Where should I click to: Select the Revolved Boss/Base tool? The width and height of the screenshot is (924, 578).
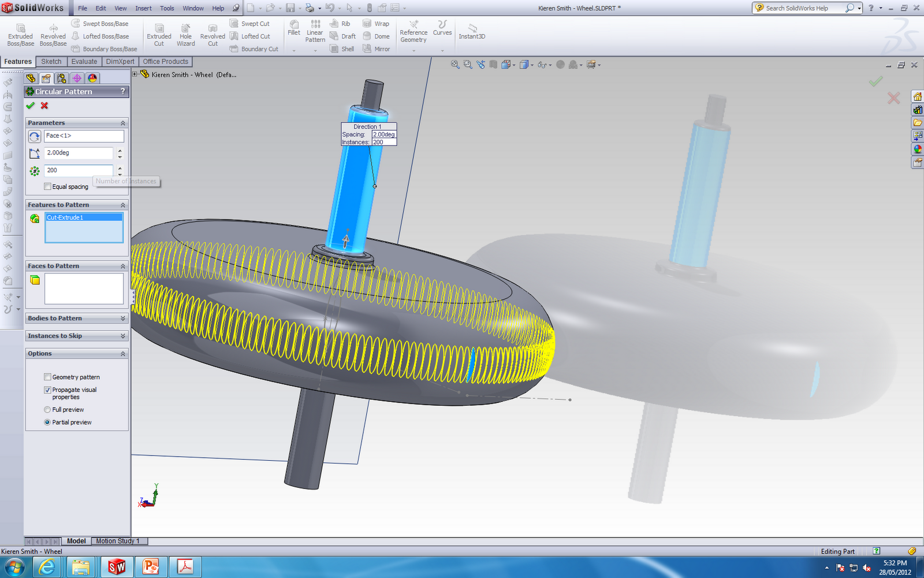[x=53, y=35]
